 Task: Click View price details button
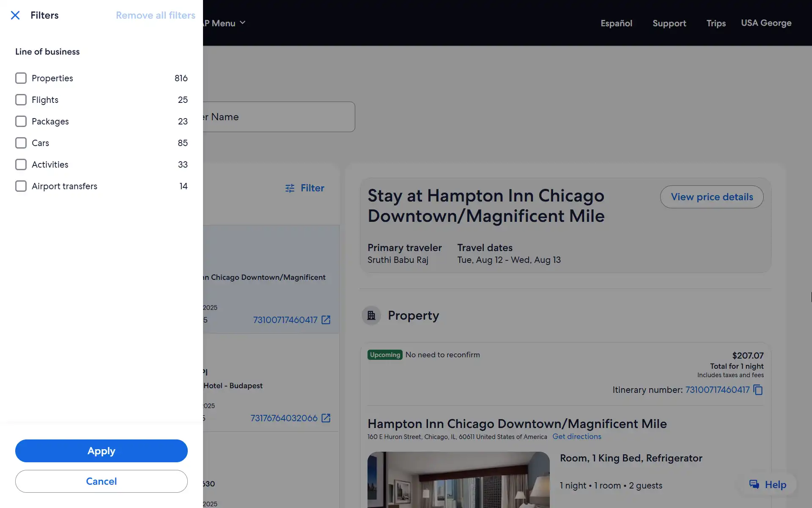tap(712, 197)
